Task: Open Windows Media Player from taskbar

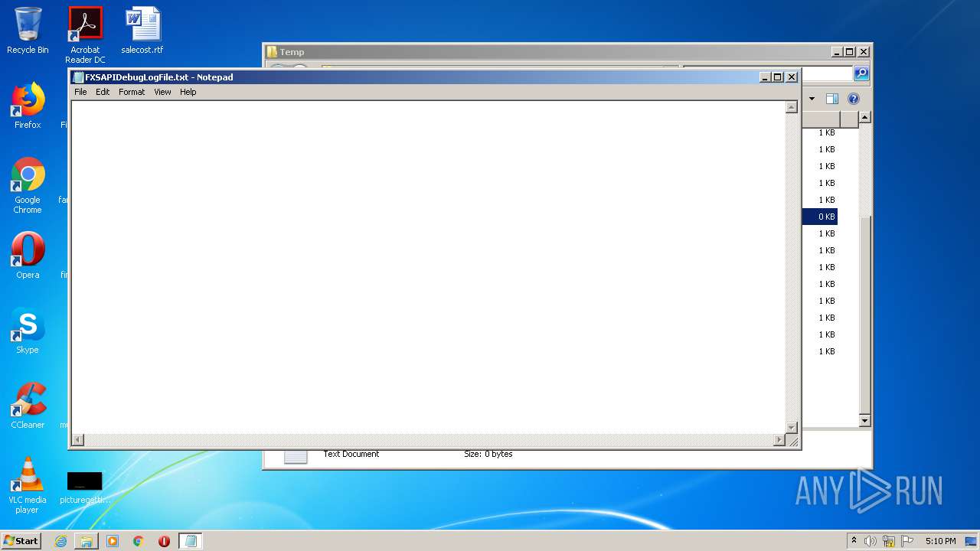Action: tap(113, 541)
